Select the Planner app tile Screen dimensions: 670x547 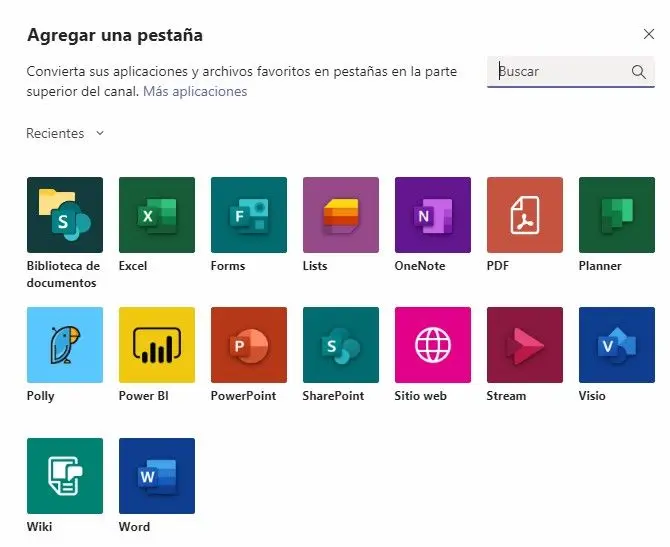pos(616,215)
